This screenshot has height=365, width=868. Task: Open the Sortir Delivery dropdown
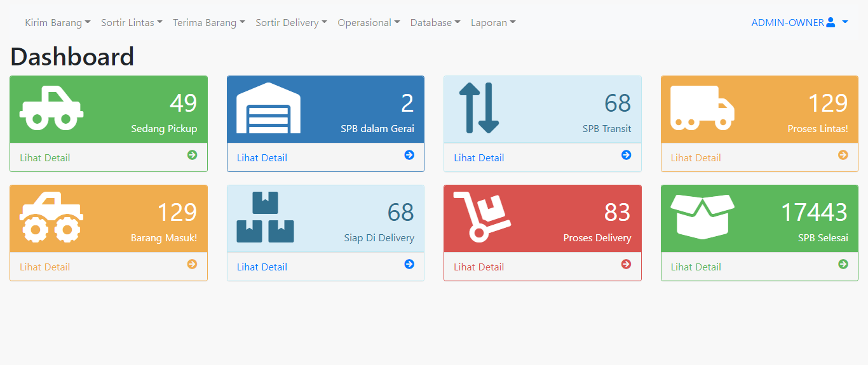(x=292, y=23)
